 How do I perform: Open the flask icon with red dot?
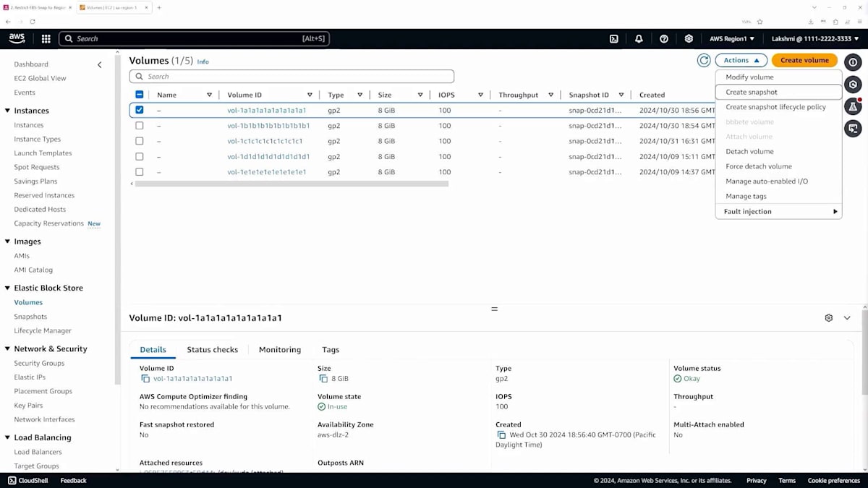pos(854,106)
